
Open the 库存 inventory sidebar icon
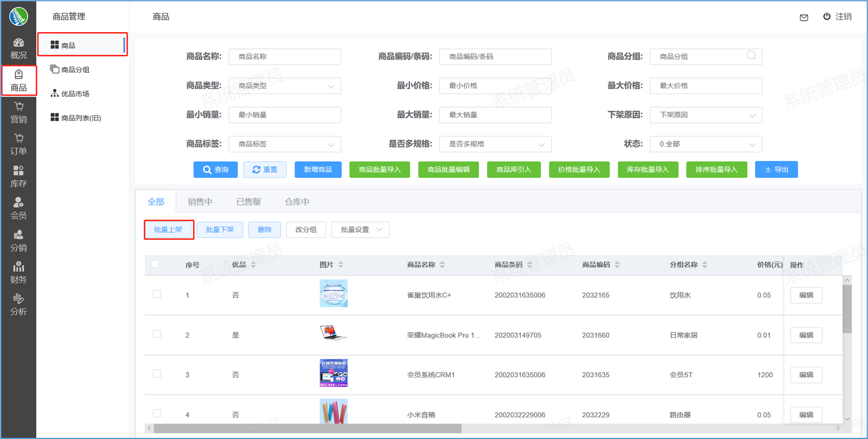[19, 177]
